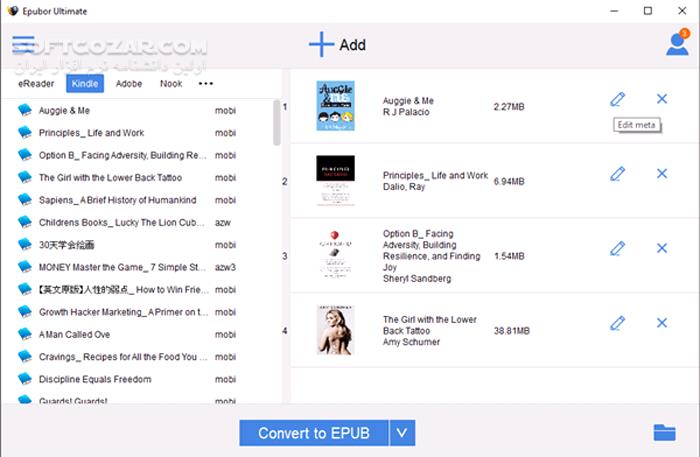
Task: Click the library list scrollbar
Action: [277, 123]
